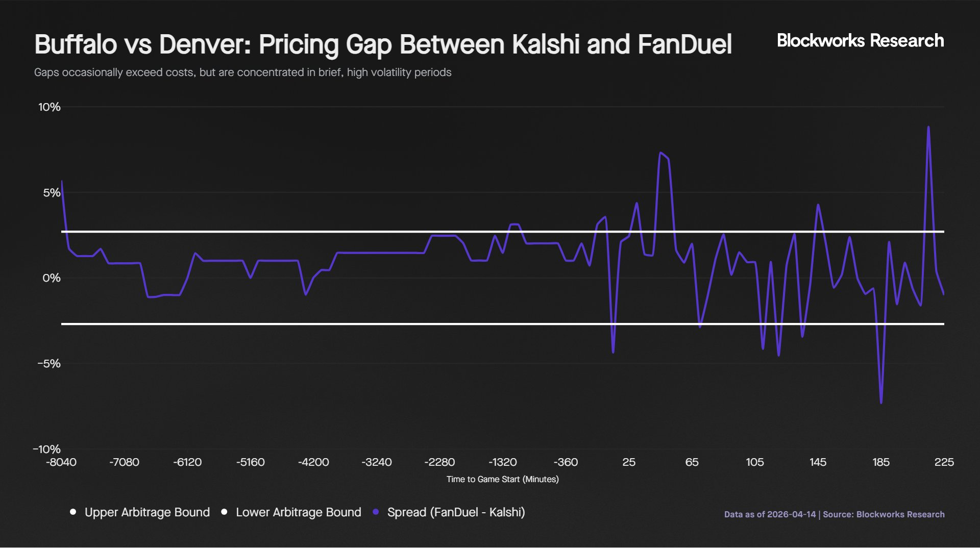980x551 pixels.
Task: Click the purple Spread legend dot
Action: (376, 512)
